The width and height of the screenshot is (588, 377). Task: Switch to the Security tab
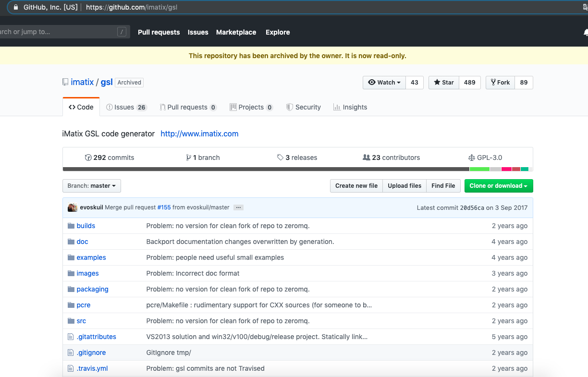pyautogui.click(x=304, y=107)
